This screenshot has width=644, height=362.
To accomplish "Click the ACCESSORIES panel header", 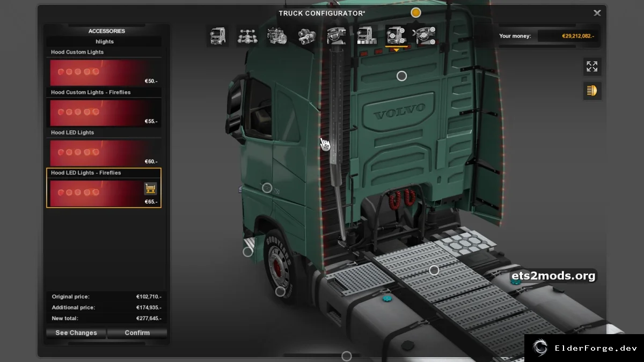I will [x=107, y=31].
